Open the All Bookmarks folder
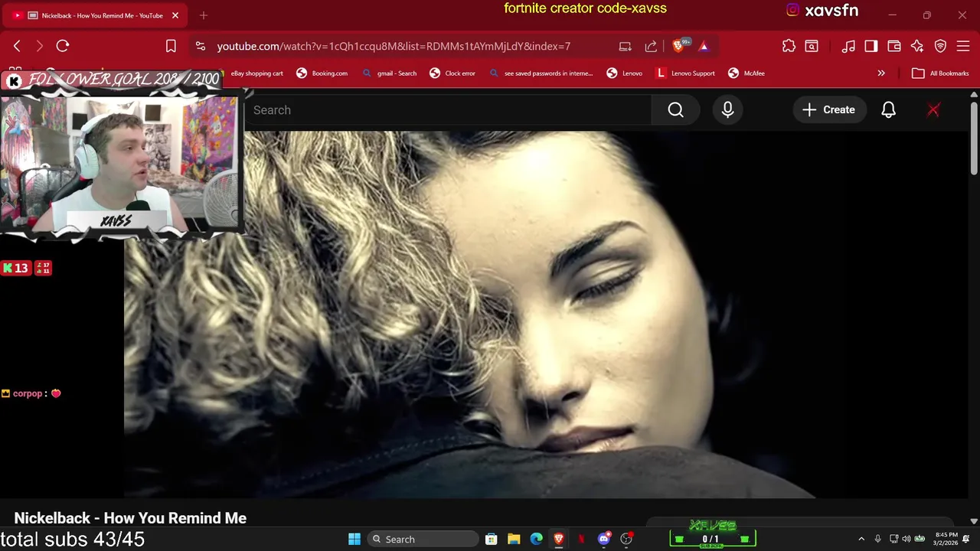Screen dimensions: 980x551 [941, 73]
